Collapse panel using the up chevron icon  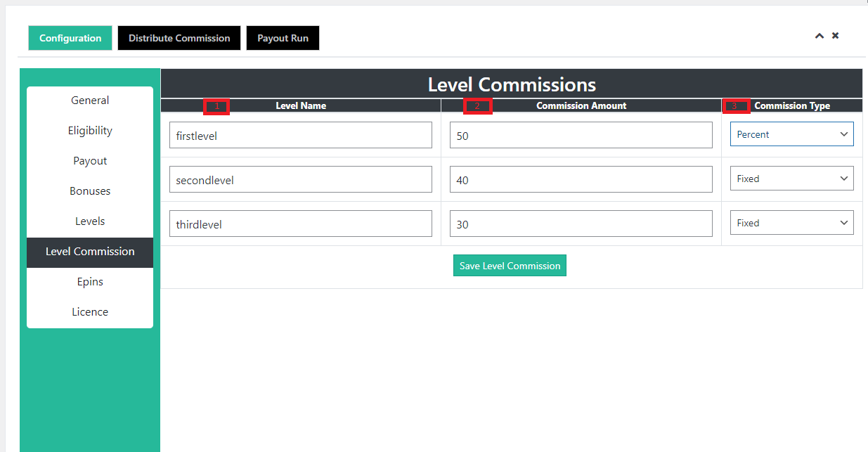(819, 36)
